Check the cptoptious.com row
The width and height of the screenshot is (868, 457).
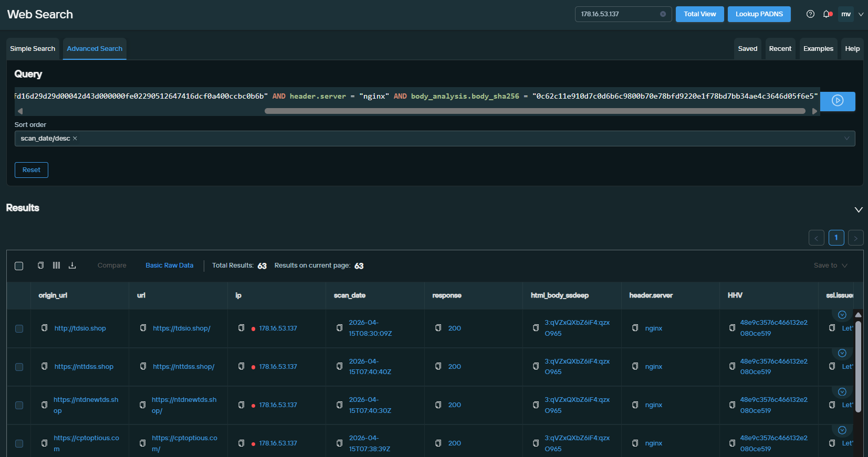point(19,443)
